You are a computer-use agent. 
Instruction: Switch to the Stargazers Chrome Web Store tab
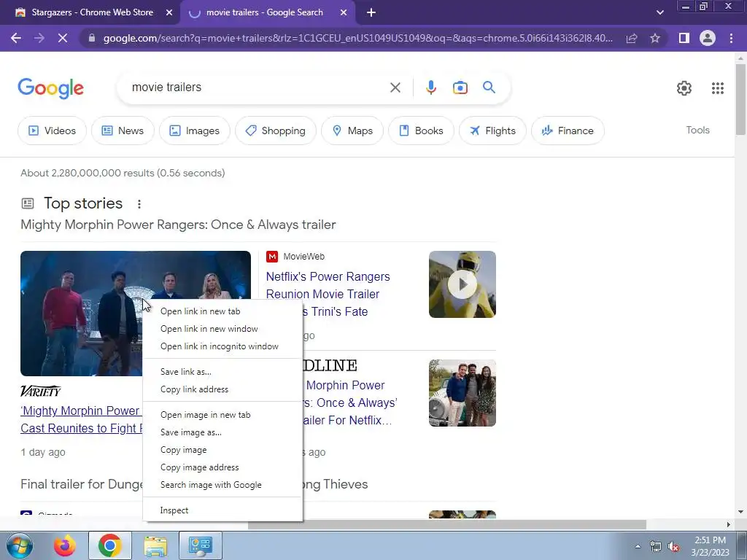[91, 13]
